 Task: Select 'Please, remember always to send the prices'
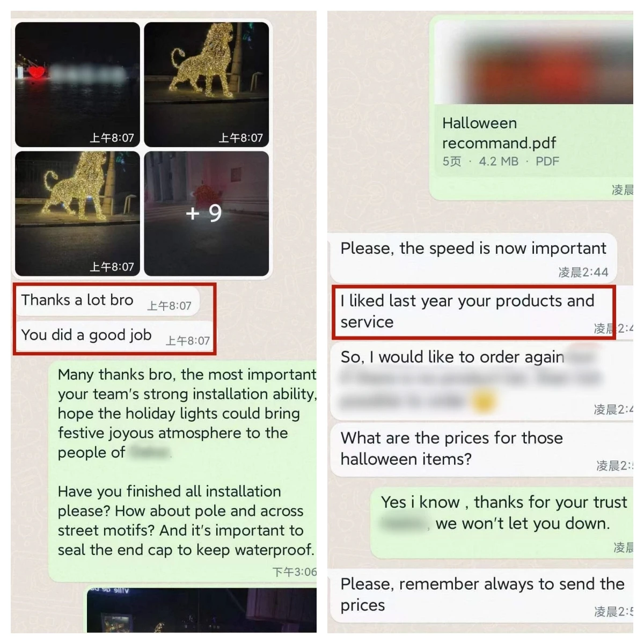482,596
